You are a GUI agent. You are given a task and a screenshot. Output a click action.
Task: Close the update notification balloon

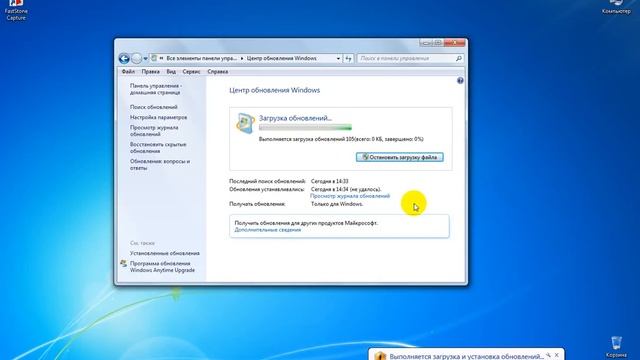(556, 355)
